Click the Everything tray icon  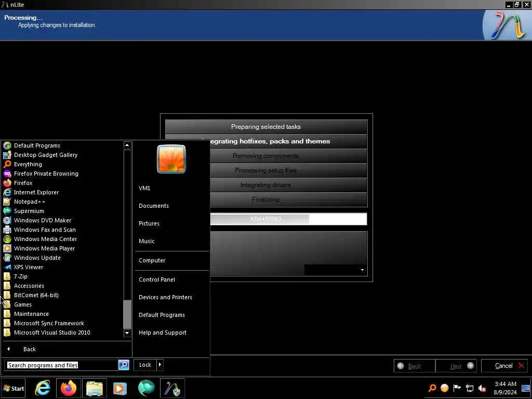(432, 388)
